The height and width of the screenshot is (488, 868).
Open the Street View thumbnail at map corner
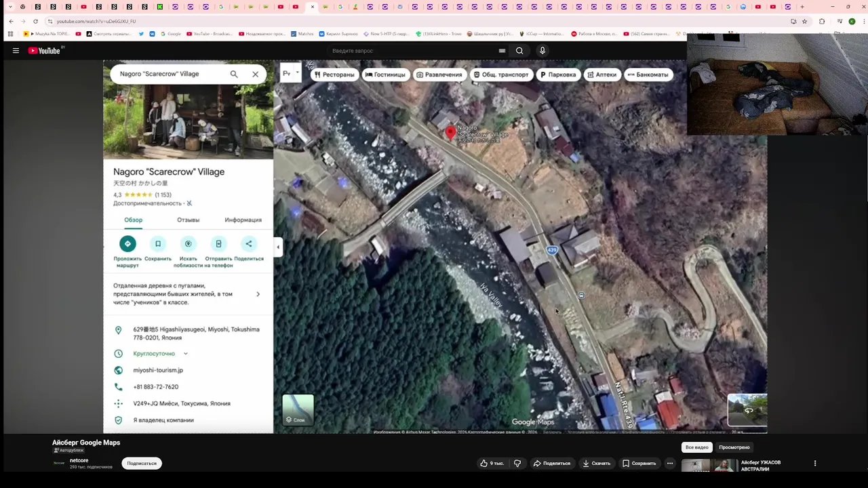[747, 410]
